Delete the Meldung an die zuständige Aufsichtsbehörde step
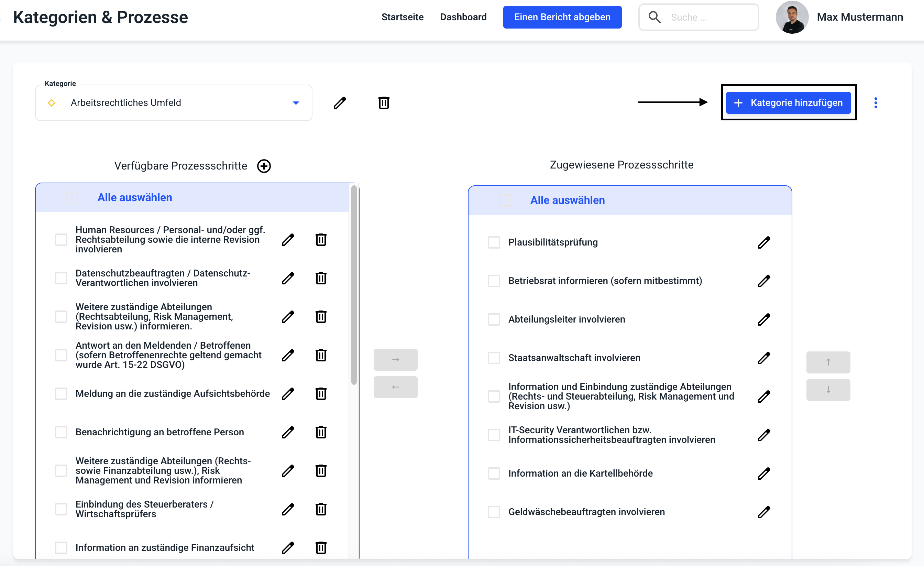The width and height of the screenshot is (924, 566). (x=321, y=393)
